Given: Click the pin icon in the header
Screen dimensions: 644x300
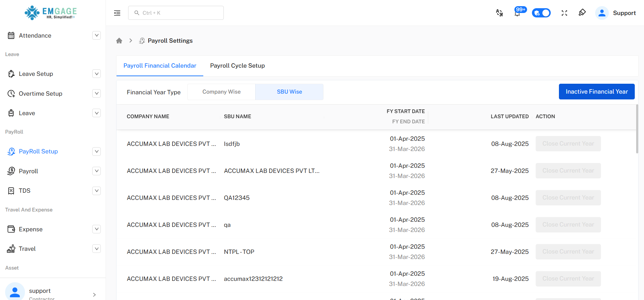Looking at the screenshot, I should point(582,13).
